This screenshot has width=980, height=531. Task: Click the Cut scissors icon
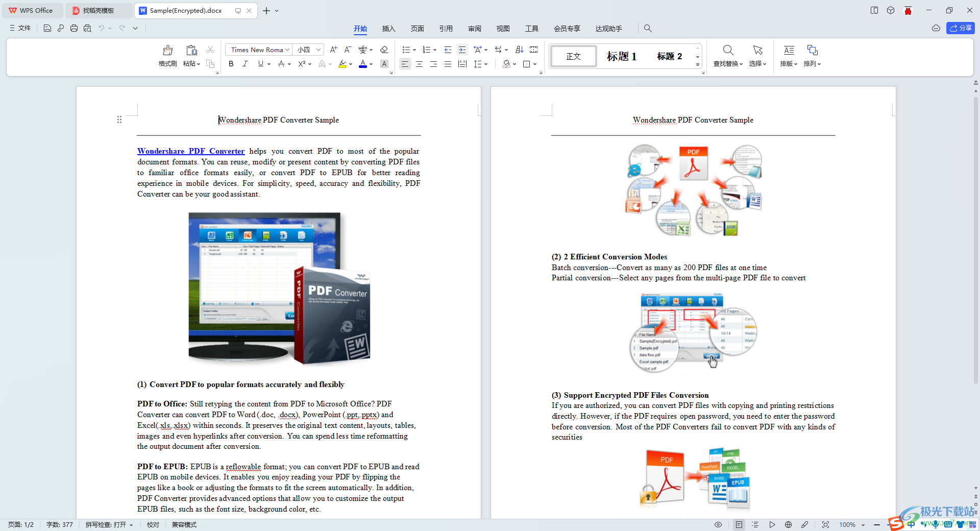210,50
